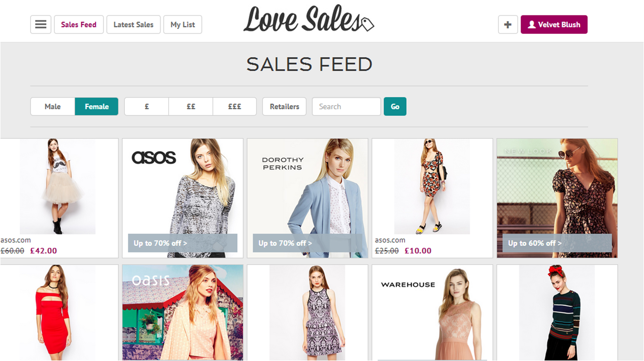
Task: Switch to the Latest Sales tab
Action: tap(133, 24)
